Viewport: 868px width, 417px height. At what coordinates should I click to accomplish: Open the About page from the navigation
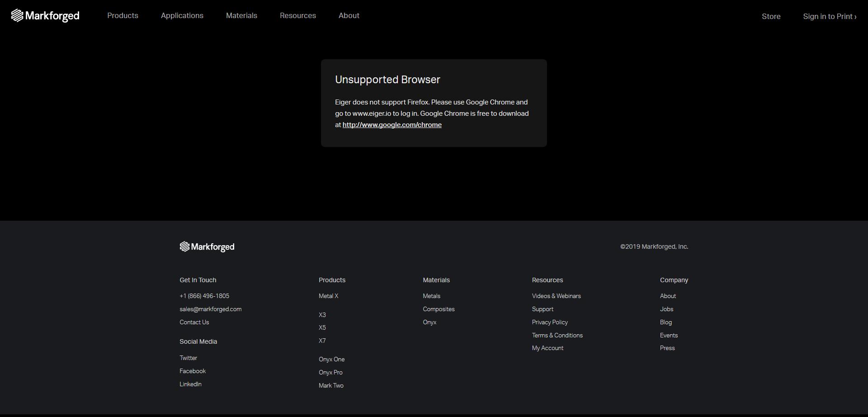349,15
